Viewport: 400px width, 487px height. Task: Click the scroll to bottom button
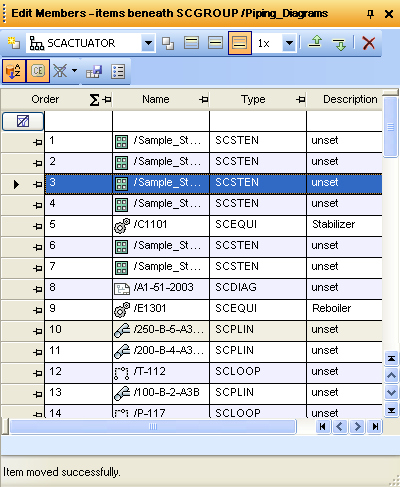(x=391, y=410)
